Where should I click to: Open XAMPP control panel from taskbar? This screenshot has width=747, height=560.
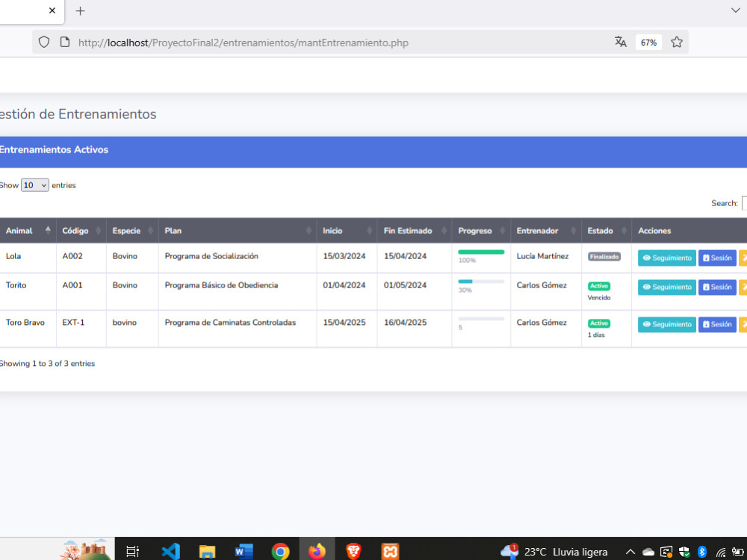pyautogui.click(x=390, y=552)
